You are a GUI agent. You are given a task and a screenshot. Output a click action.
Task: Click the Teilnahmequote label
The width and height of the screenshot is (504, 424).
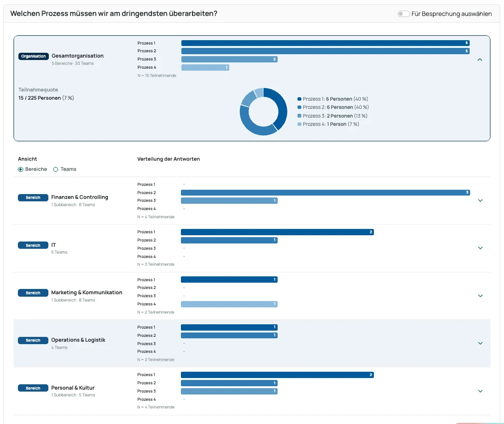coord(38,90)
